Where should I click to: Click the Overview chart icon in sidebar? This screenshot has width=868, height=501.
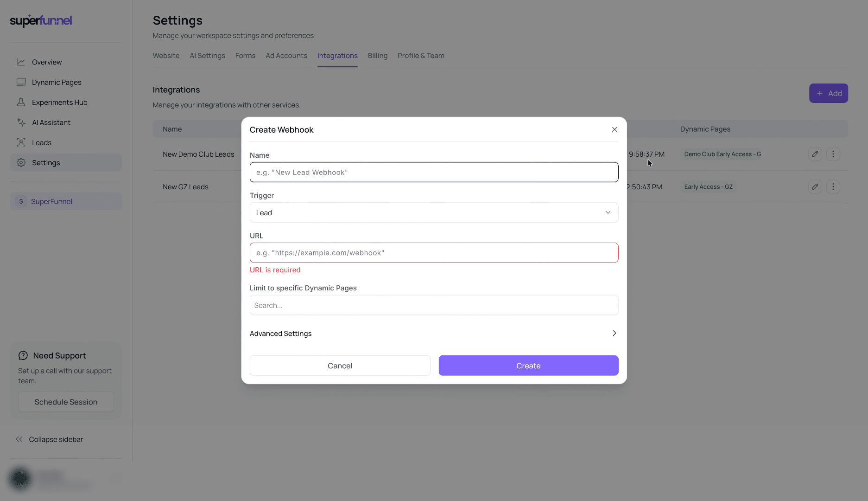pyautogui.click(x=21, y=62)
